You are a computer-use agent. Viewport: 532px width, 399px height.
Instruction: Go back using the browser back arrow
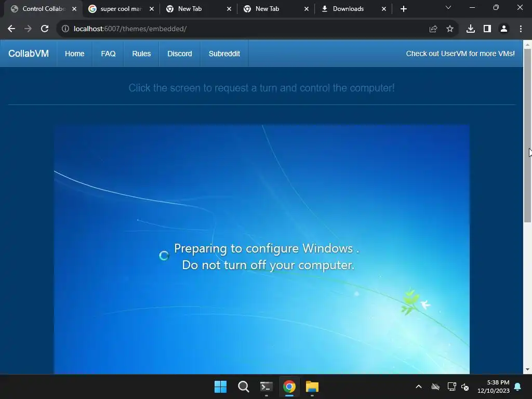click(x=11, y=29)
